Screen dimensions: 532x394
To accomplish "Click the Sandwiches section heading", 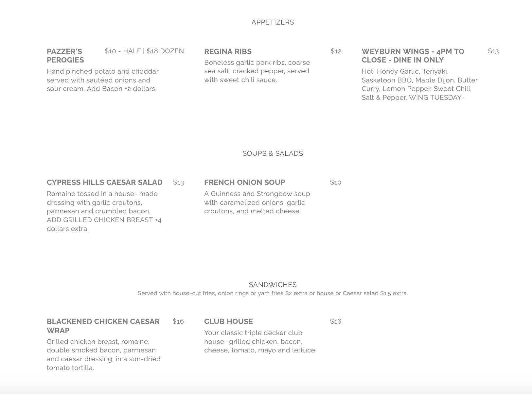I will [x=273, y=285].
